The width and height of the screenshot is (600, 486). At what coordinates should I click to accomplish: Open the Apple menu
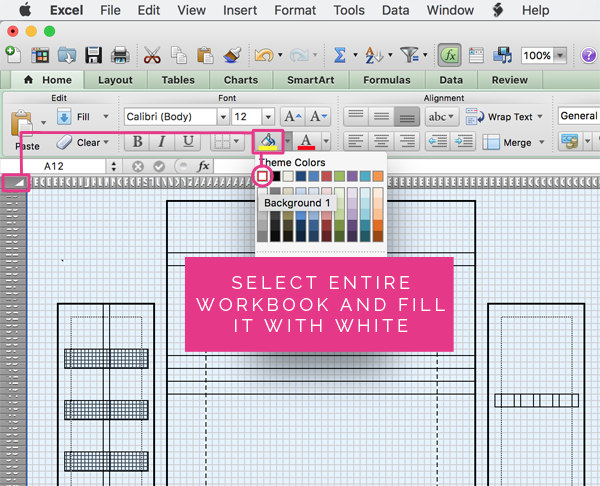(26, 10)
